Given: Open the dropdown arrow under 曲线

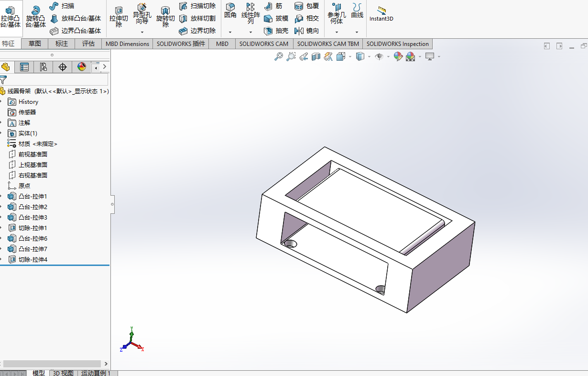Looking at the screenshot, I should 357,32.
